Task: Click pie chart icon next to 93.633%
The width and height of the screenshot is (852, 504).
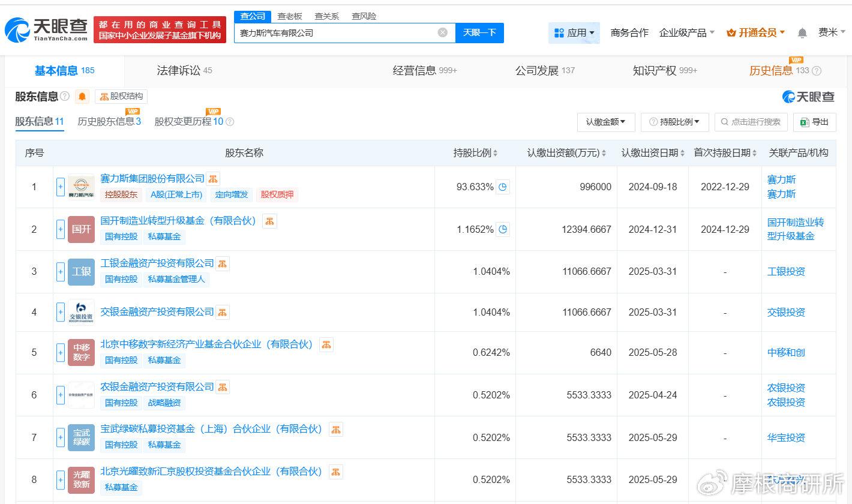Action: pyautogui.click(x=503, y=187)
